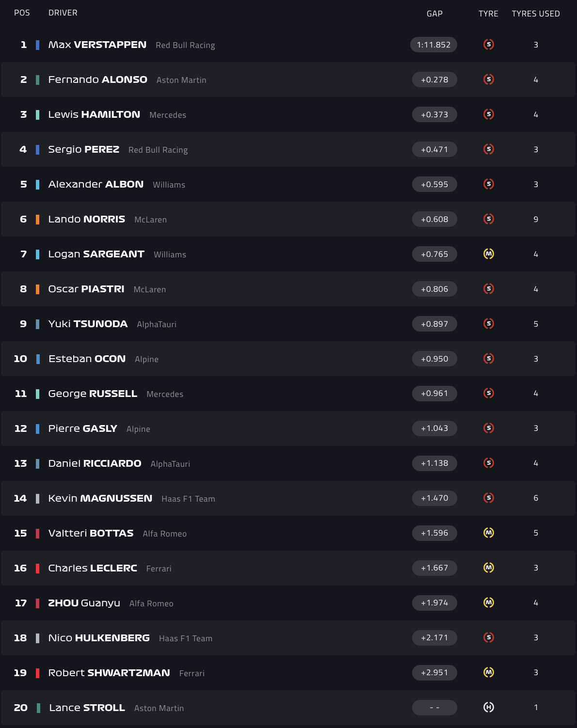Click Verstappen's soft tyre icon
The height and width of the screenshot is (728, 577).
click(489, 45)
